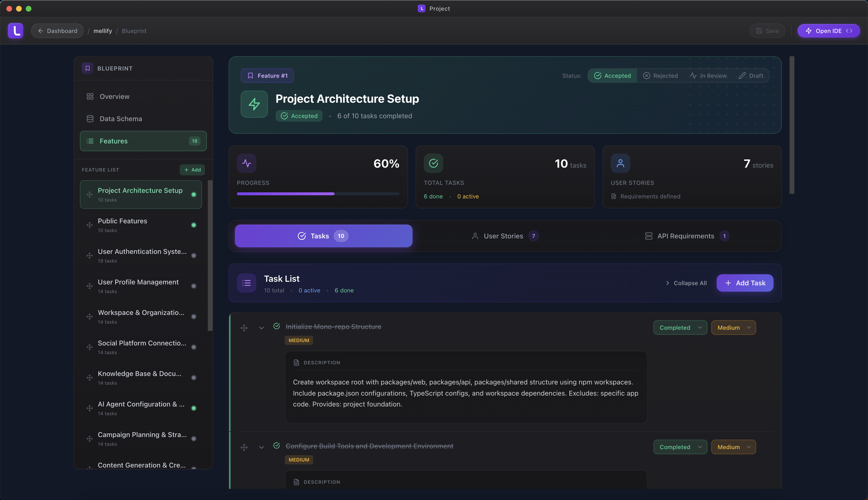868x500 pixels.
Task: Click the User Stories person icon card
Action: [620, 163]
